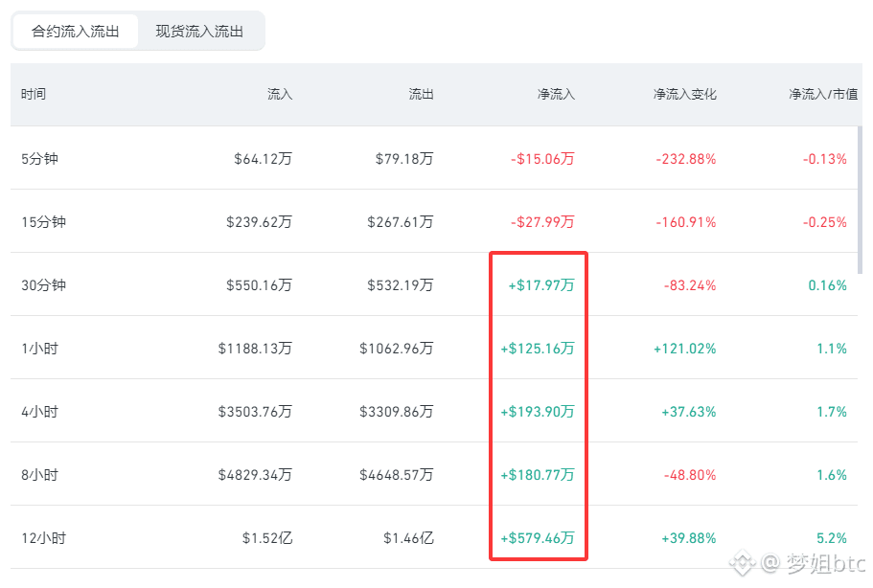
Task: Sort by the 流出 column header
Action: (421, 94)
